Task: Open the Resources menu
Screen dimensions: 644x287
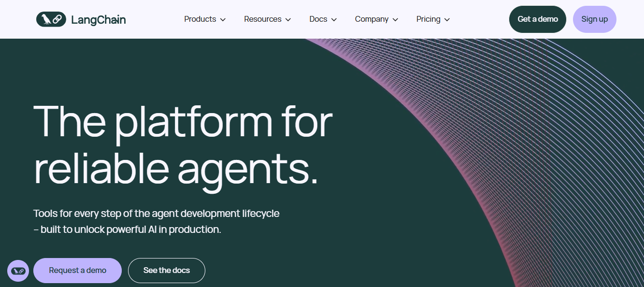Action: (268, 19)
